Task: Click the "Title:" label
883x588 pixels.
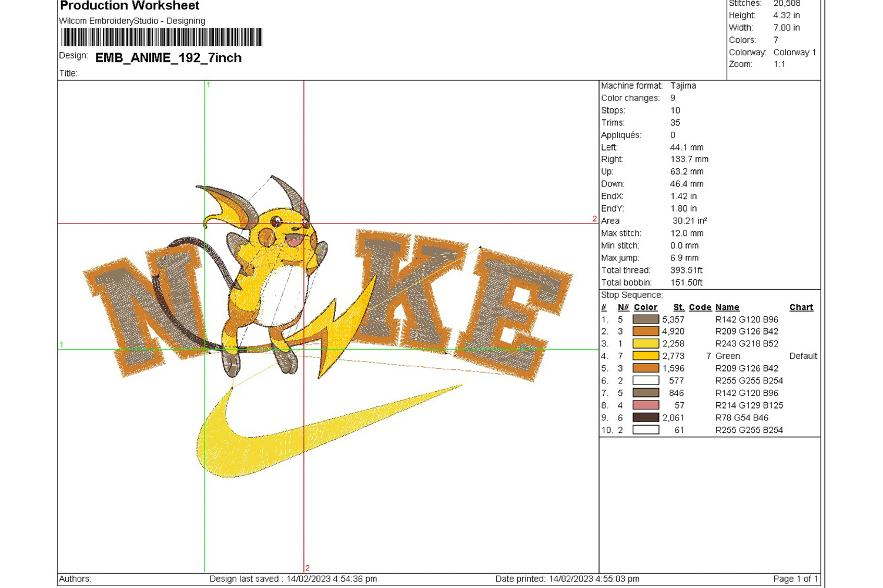Action: coord(68,73)
